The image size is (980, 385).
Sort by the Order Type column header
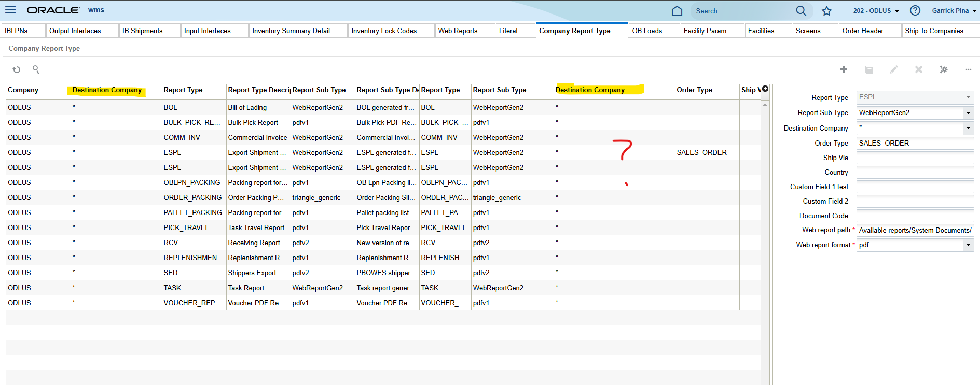coord(707,90)
